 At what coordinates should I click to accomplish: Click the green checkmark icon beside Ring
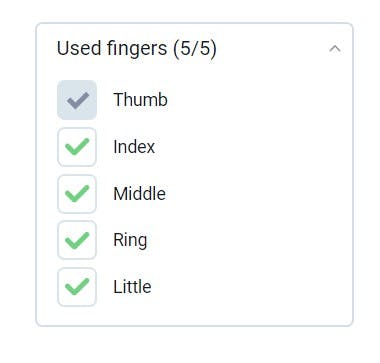pyautogui.click(x=77, y=240)
